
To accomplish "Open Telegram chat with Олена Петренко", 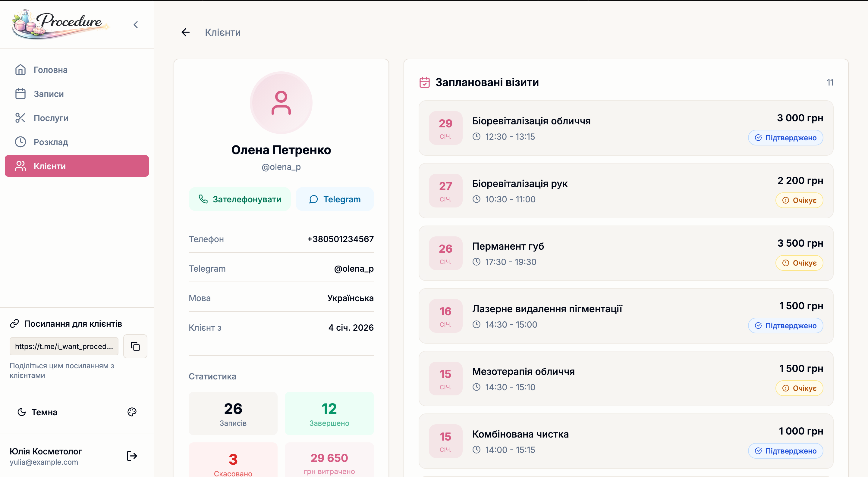I will tap(335, 199).
